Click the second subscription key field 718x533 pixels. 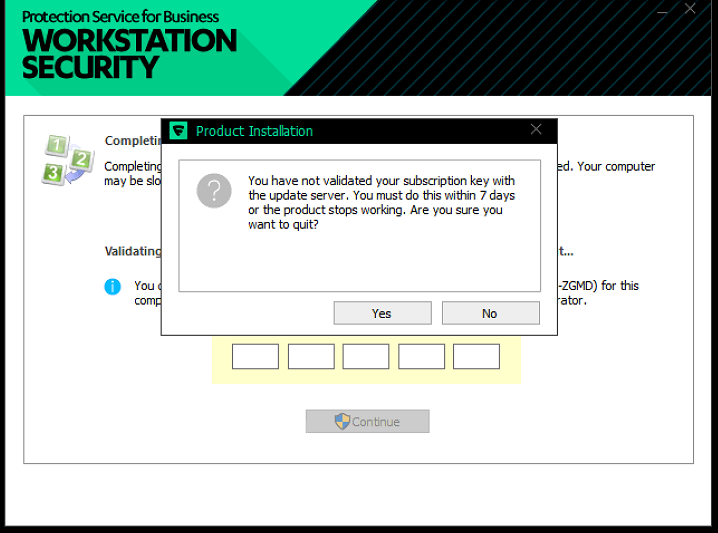[x=311, y=356]
